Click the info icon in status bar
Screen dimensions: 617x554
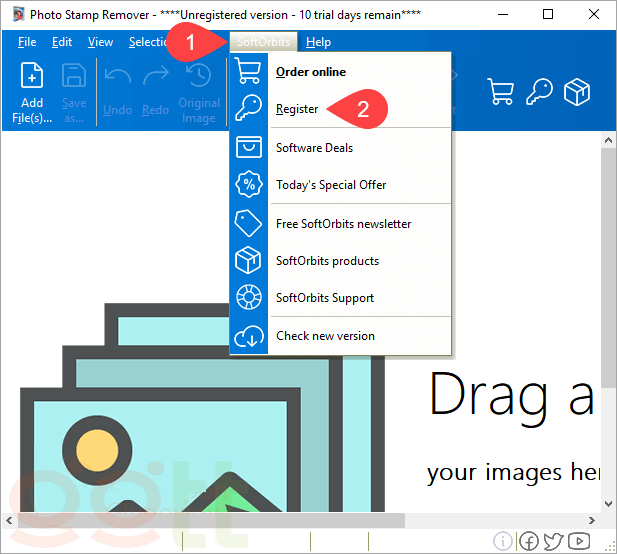point(503,541)
